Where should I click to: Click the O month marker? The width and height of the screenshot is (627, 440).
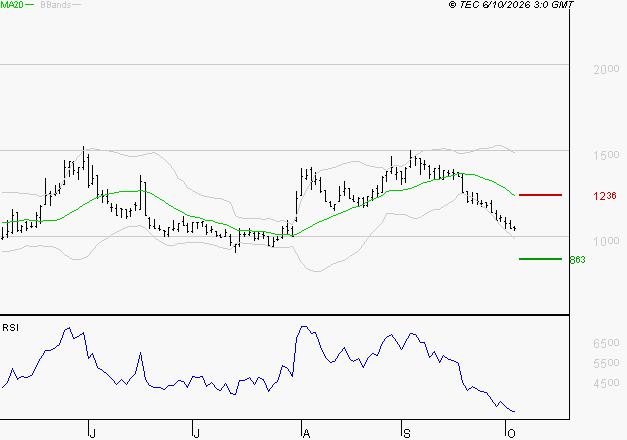pyautogui.click(x=511, y=433)
